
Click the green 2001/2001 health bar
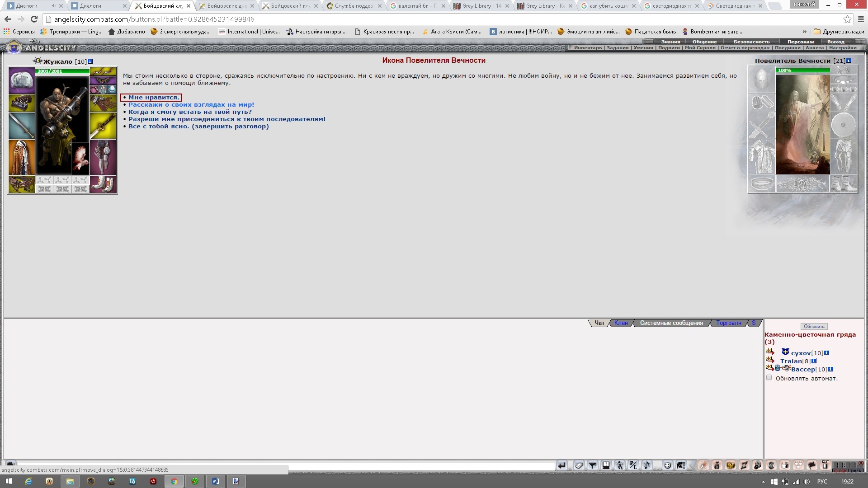coord(62,71)
